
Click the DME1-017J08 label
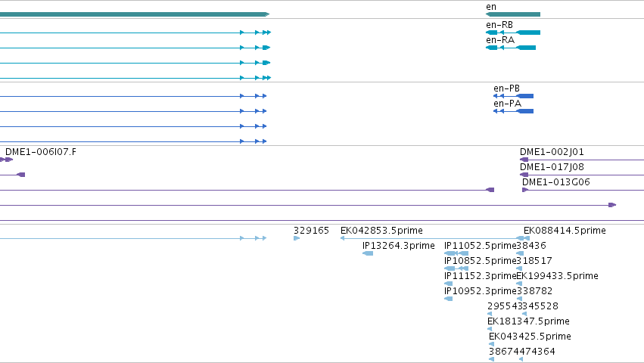pos(552,167)
